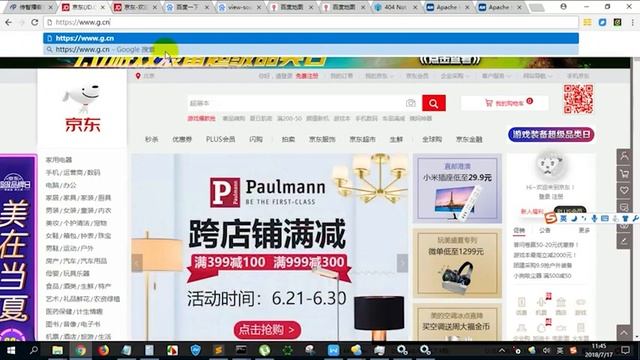Open the Windows Start menu
The width and height of the screenshot is (640, 360).
[x=11, y=351]
